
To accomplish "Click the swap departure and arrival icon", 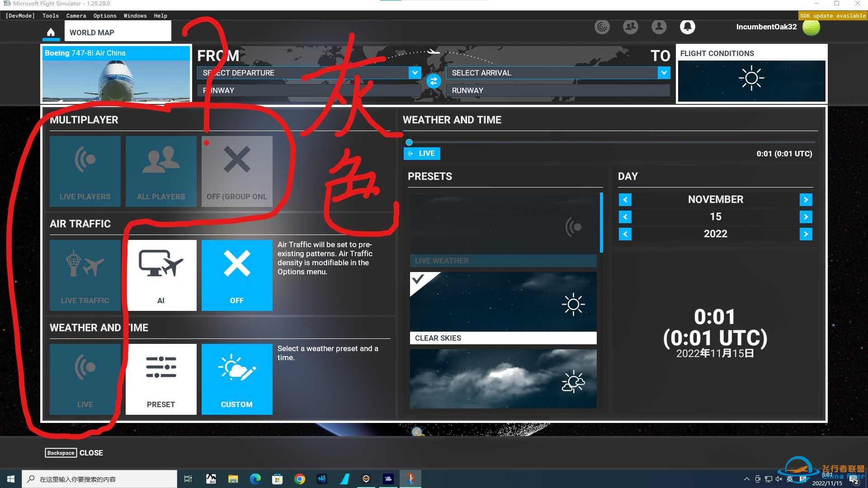I will pyautogui.click(x=433, y=80).
